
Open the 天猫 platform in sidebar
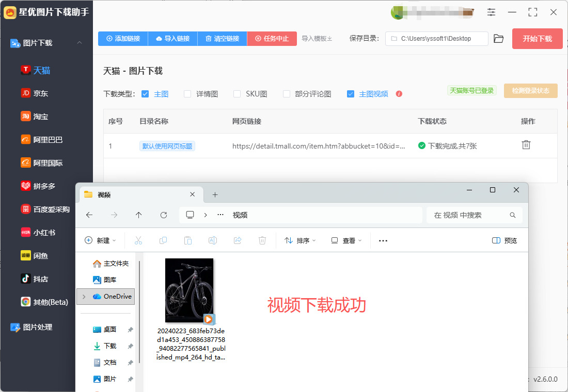point(36,70)
